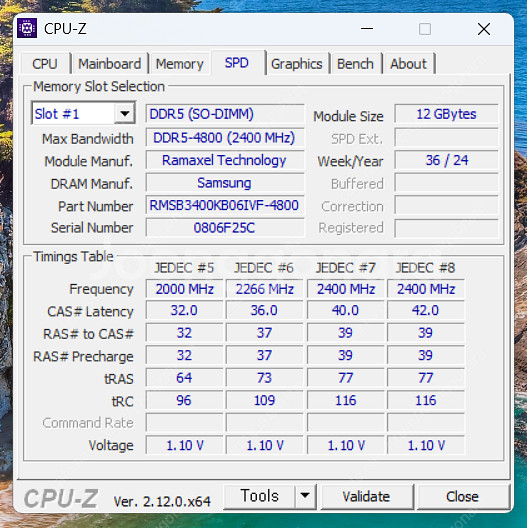Click the Close button at bottom

point(462,496)
